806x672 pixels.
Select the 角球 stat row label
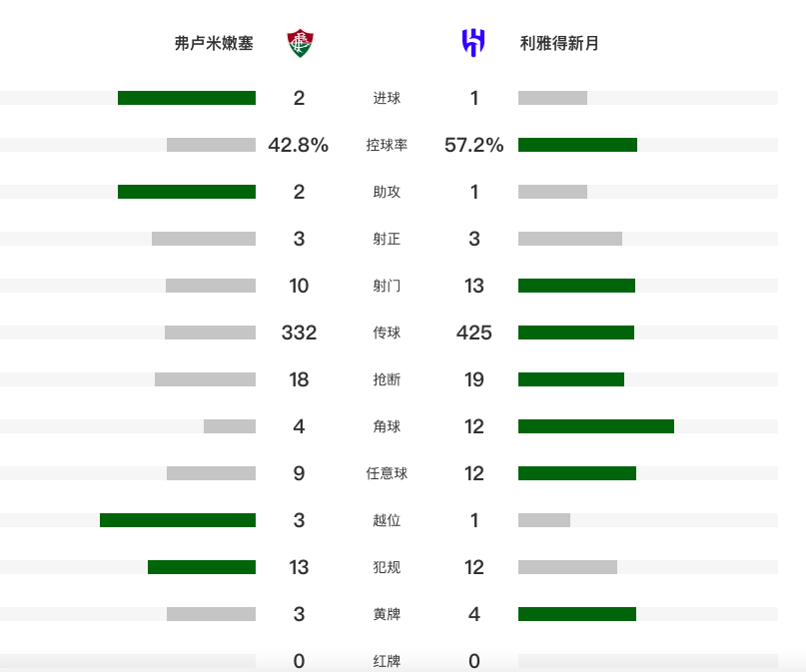[387, 426]
